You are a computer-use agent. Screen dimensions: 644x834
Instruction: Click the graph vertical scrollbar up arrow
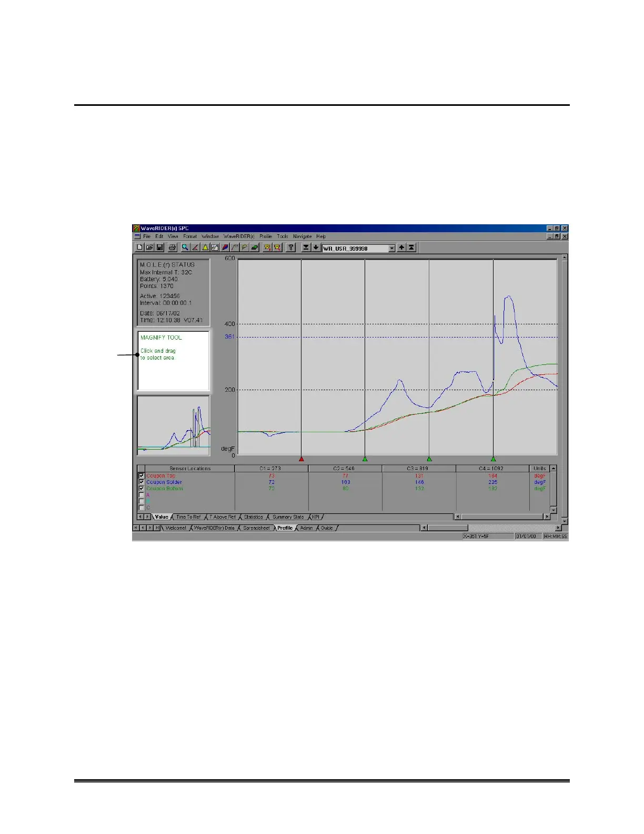click(565, 258)
